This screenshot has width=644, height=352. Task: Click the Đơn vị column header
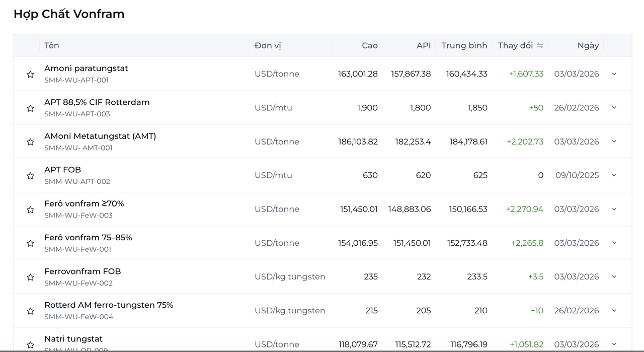268,45
